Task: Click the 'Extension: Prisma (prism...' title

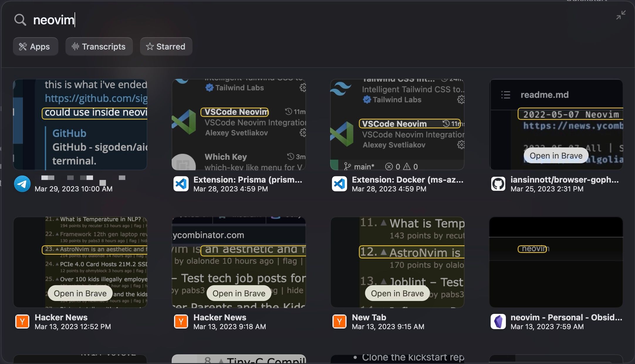Action: pos(248,180)
